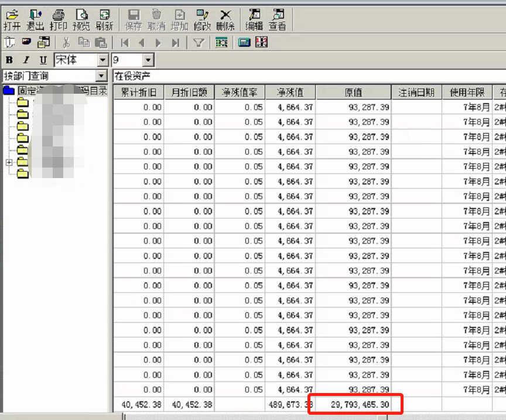Click the 使用年限 column header
Screen dimensions: 506x420
click(467, 93)
